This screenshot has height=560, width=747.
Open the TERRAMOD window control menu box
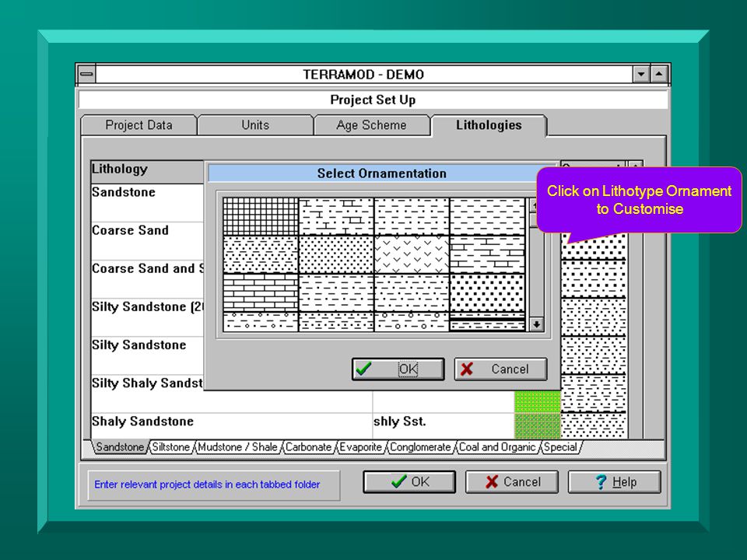click(x=86, y=75)
